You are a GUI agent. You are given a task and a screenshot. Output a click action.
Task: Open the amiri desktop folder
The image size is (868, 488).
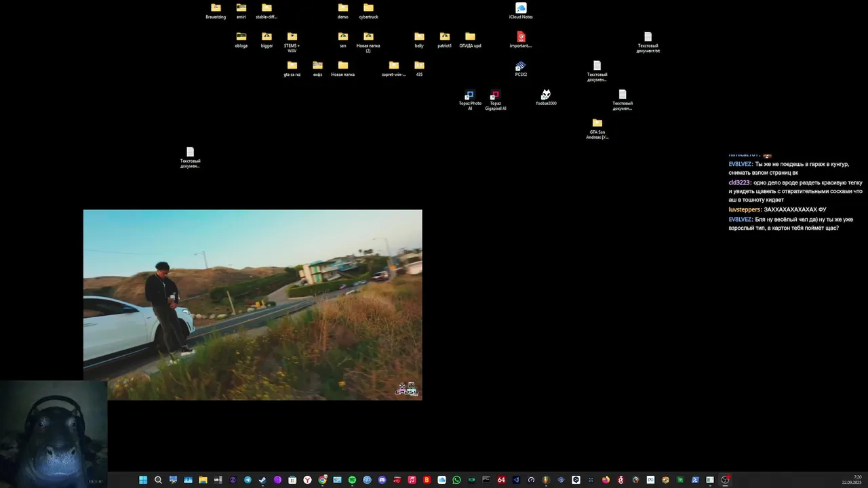(x=241, y=11)
